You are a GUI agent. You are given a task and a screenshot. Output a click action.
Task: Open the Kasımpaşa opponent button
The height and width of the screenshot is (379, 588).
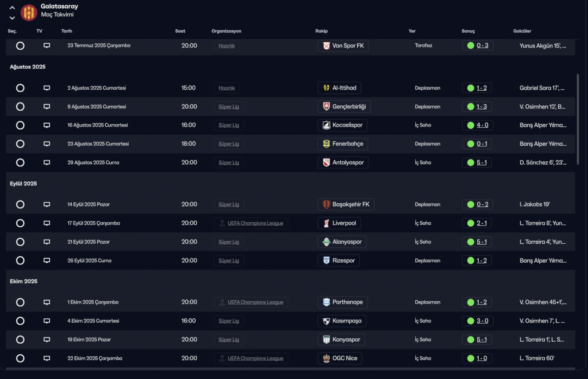click(x=342, y=321)
